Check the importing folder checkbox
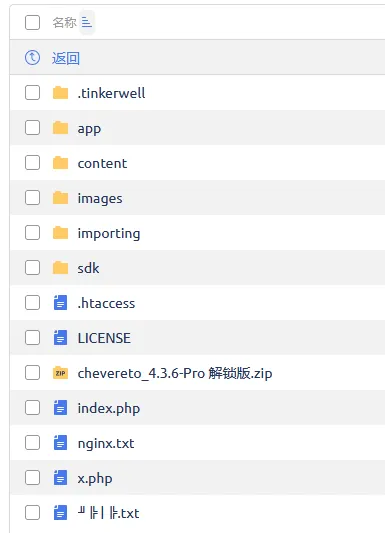Viewport: 385px width, 533px height. click(x=32, y=233)
